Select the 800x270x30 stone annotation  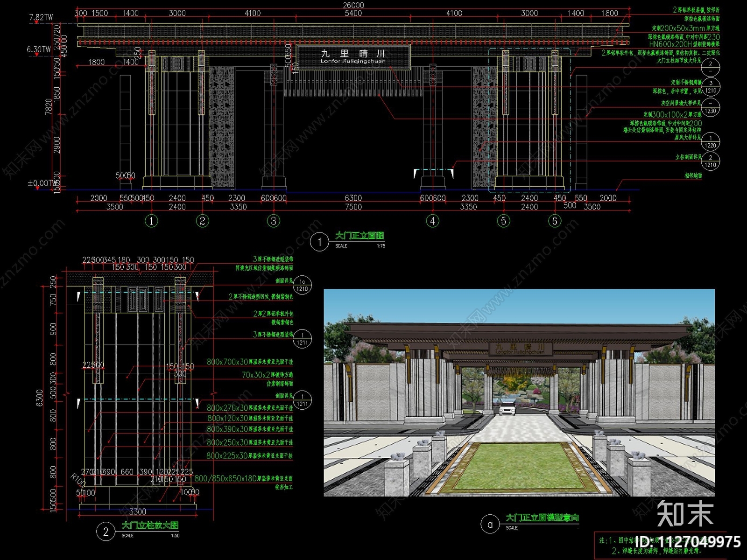point(250,408)
